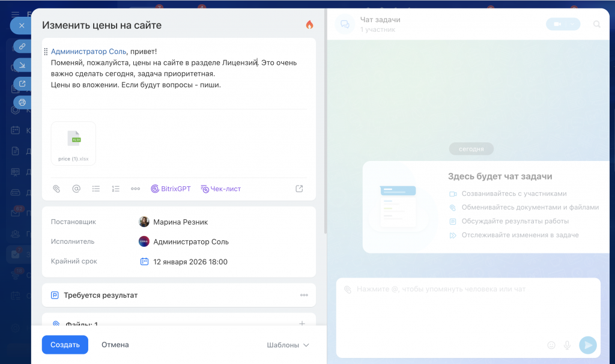This screenshot has height=364, width=615.
Task: Add a checklist via Чек-лист
Action: tap(220, 189)
